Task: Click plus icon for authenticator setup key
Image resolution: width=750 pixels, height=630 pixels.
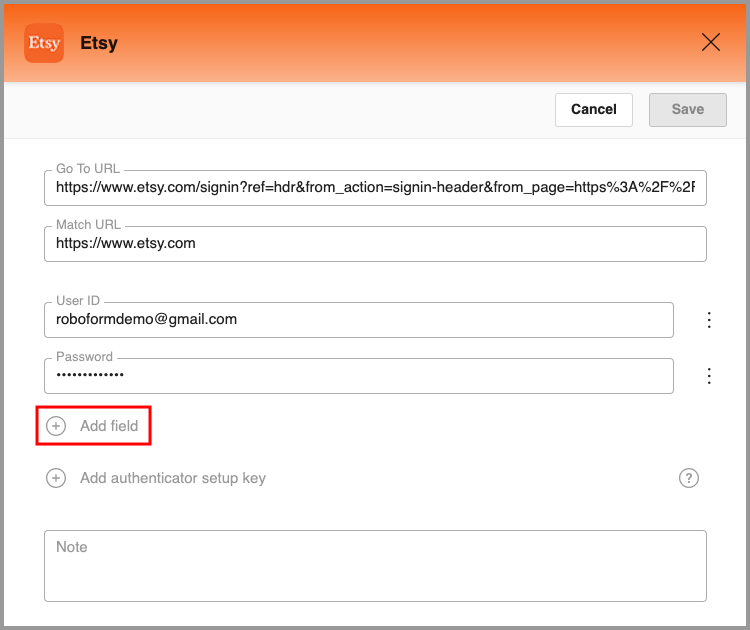Action: tap(56, 478)
